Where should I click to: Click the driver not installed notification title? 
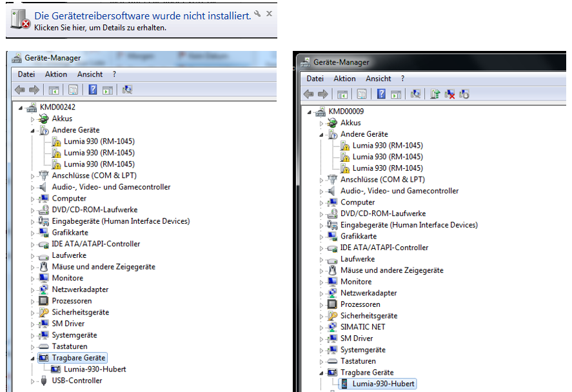(143, 16)
